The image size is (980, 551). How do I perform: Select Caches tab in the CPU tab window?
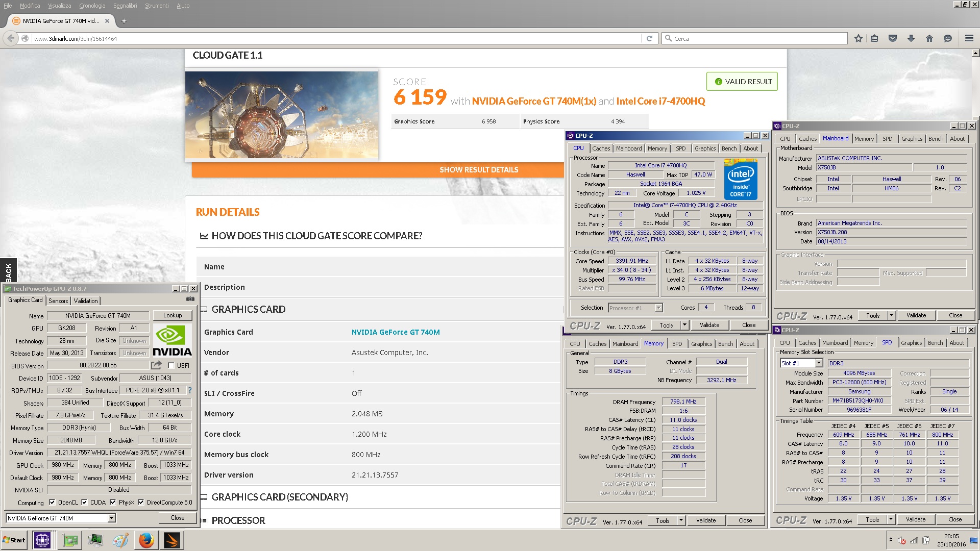point(601,148)
